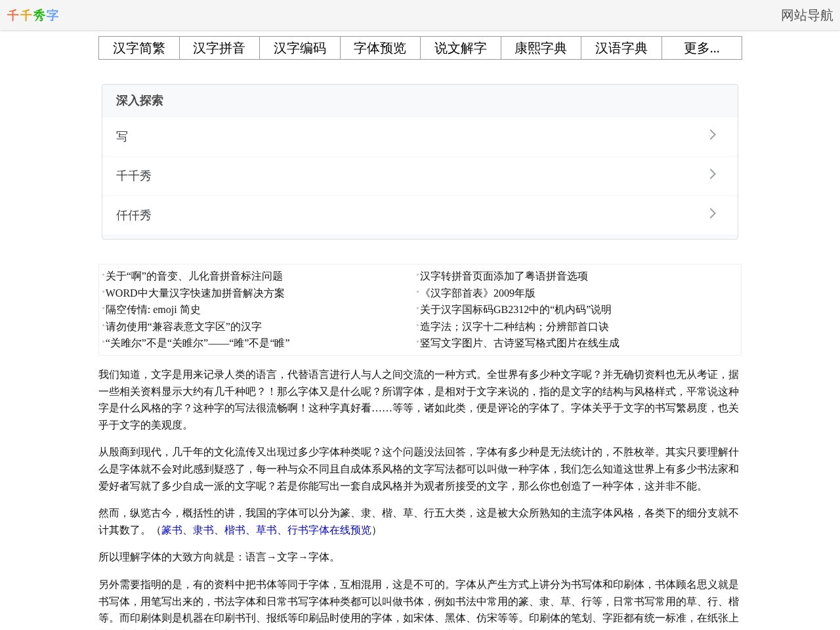
Task: Select 汉语字典 in the navigation
Action: point(621,48)
